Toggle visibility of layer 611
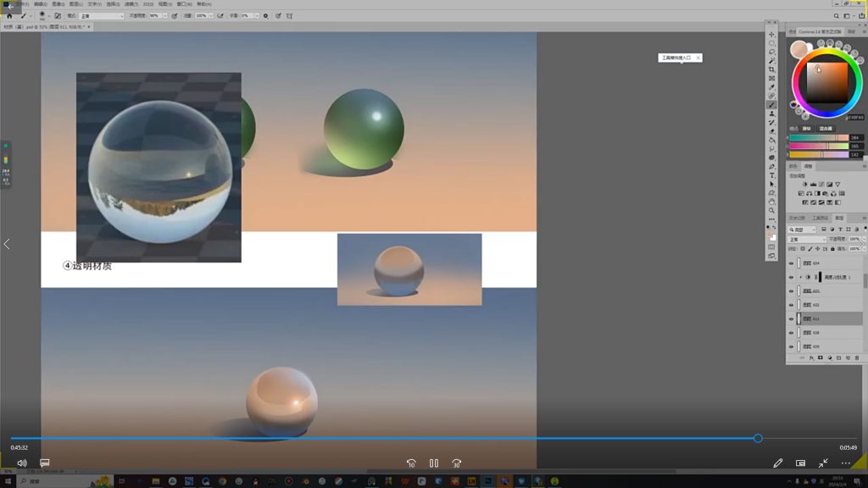This screenshot has width=868, height=488. pyautogui.click(x=792, y=319)
